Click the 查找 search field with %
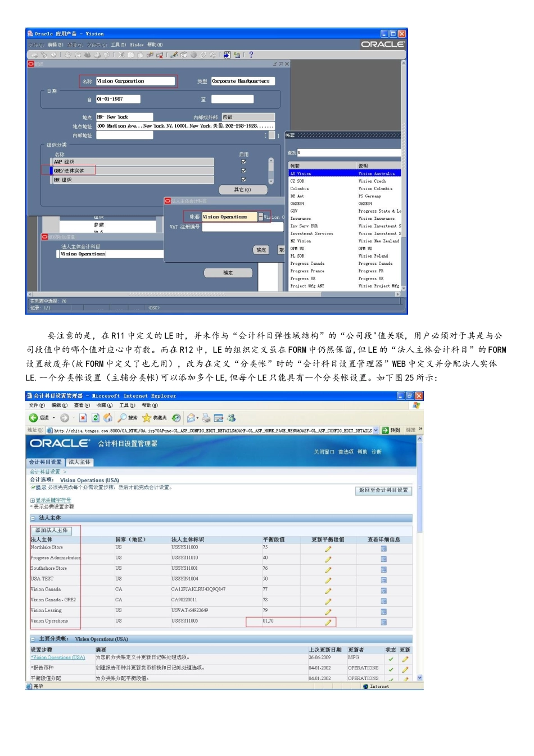Viewport: 534px width, 756px height. point(349,152)
